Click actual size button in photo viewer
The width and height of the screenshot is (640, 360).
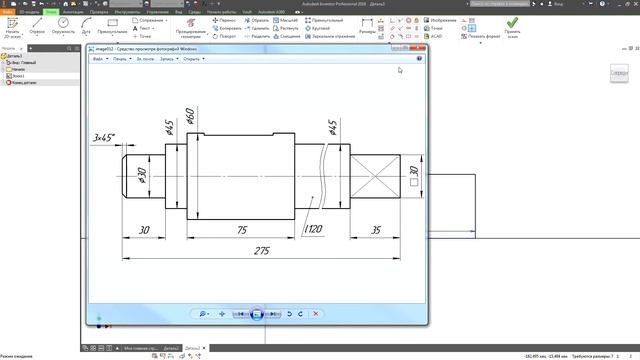(222, 314)
